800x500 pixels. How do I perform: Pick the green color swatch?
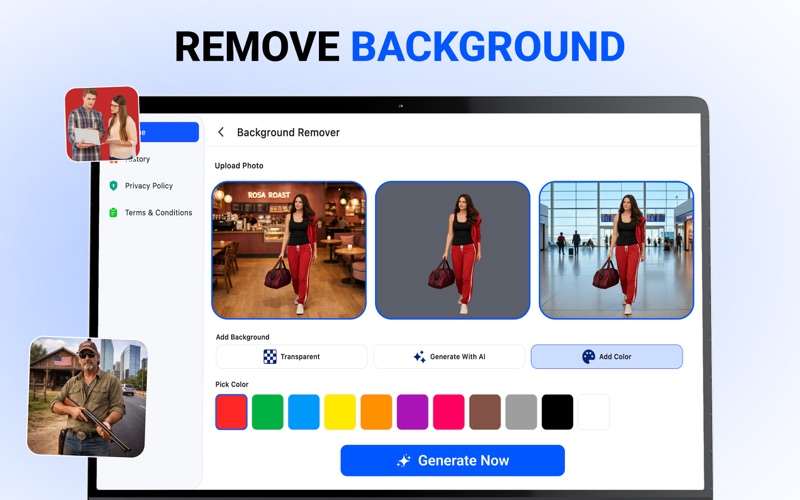coord(267,412)
